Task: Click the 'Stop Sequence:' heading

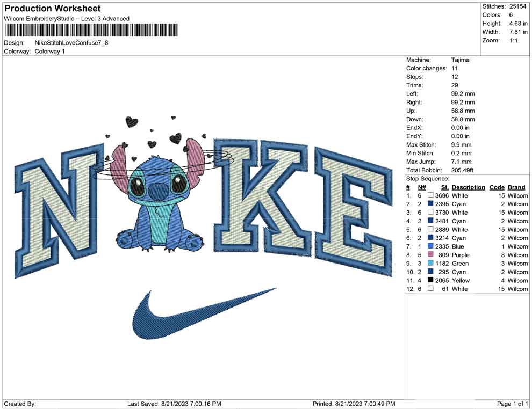Action: 428,179
